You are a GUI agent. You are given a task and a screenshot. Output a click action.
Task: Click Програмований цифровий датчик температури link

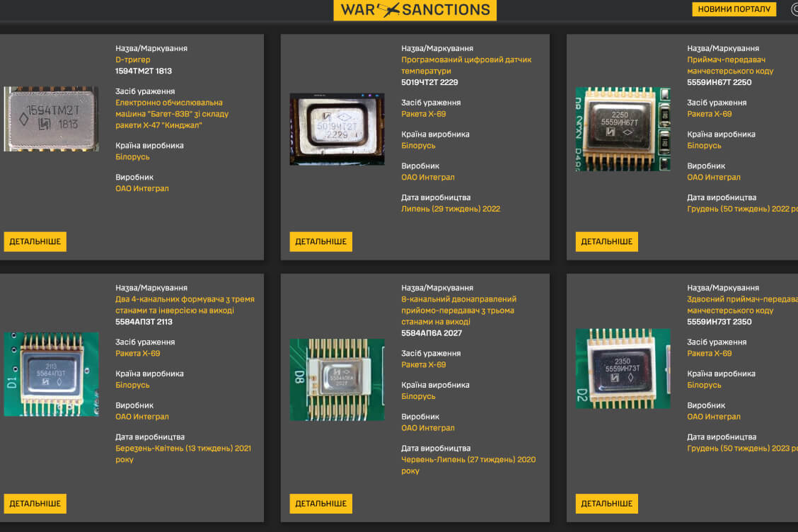click(x=466, y=65)
